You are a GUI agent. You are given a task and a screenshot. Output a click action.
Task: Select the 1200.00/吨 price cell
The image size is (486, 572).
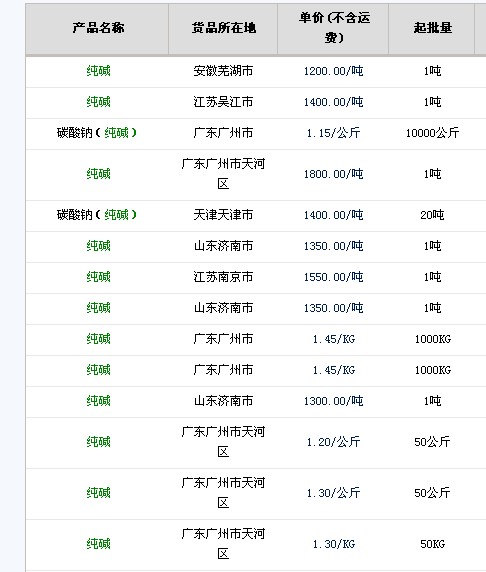pos(333,71)
